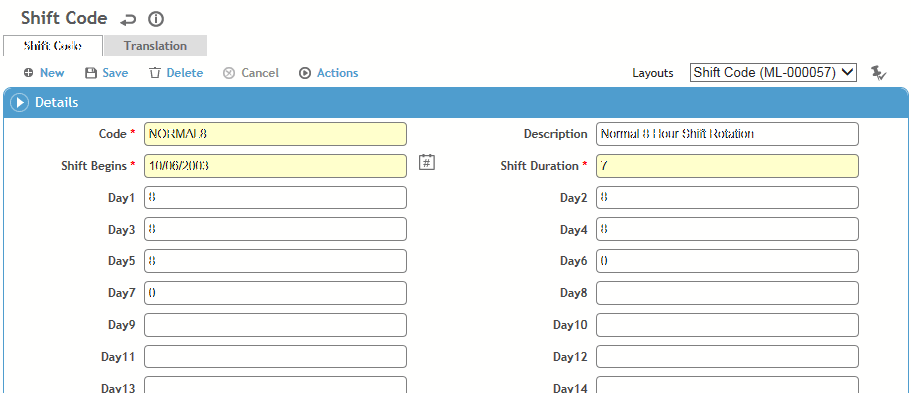911x393 pixels.
Task: Click the empty Day8 input field
Action: click(x=727, y=293)
